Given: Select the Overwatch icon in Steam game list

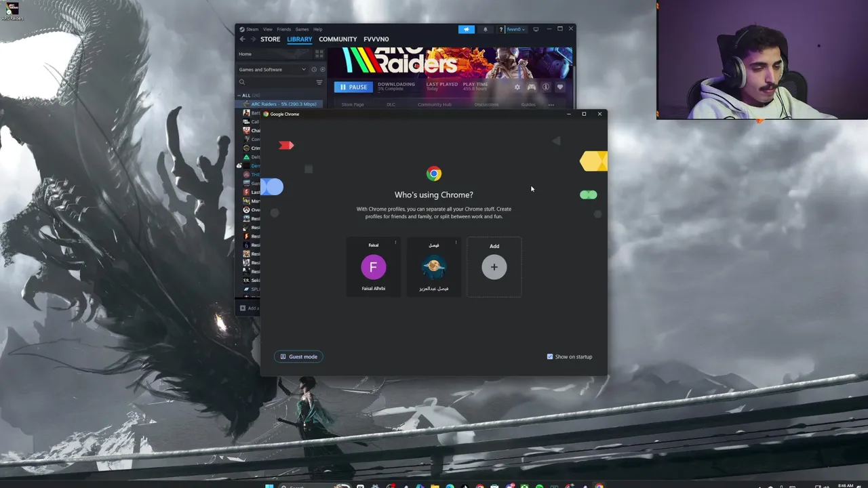Looking at the screenshot, I should pyautogui.click(x=246, y=209).
